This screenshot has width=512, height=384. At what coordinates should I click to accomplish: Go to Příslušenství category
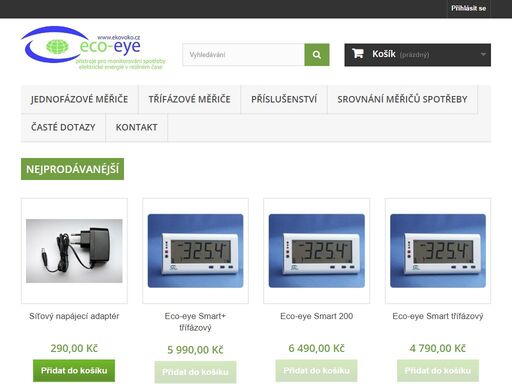pos(284,99)
